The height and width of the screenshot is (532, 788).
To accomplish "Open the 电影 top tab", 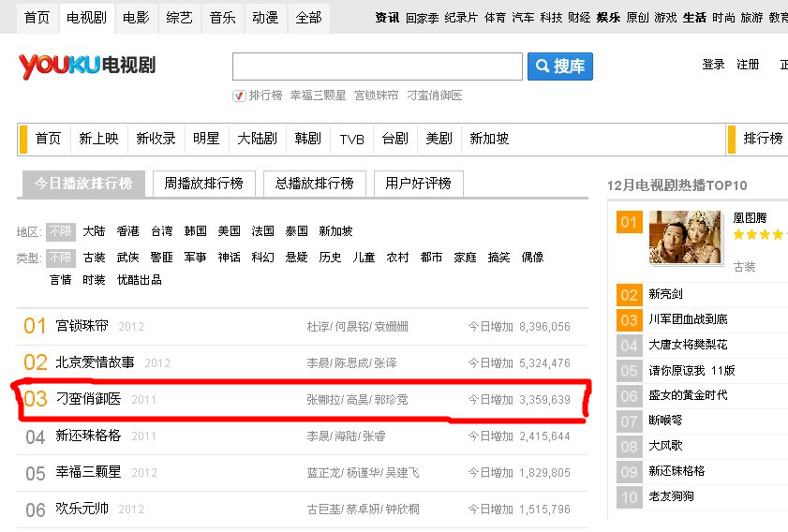I will point(136,18).
